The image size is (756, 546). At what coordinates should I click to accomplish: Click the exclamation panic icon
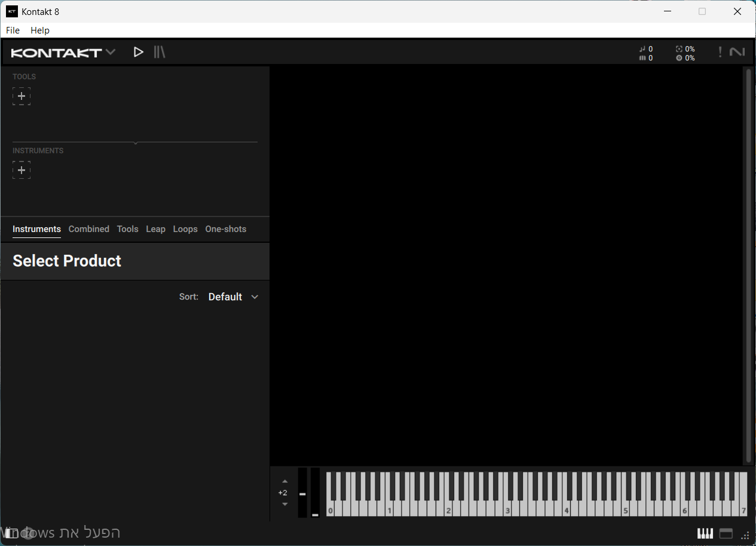tap(720, 53)
